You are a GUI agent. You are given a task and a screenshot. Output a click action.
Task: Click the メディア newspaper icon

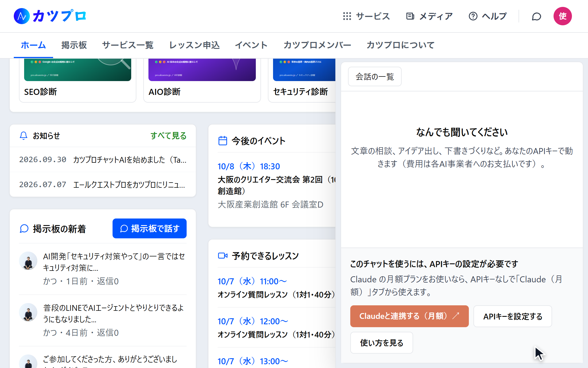tap(410, 16)
